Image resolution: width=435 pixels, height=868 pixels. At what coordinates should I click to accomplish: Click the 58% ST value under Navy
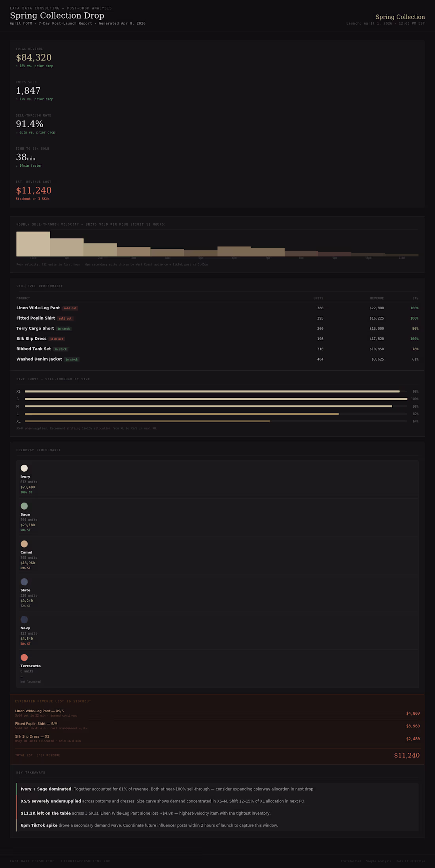[x=25, y=644]
